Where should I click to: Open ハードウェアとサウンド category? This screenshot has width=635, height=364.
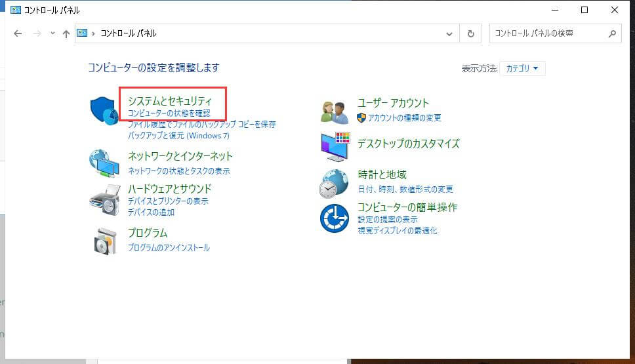point(170,189)
